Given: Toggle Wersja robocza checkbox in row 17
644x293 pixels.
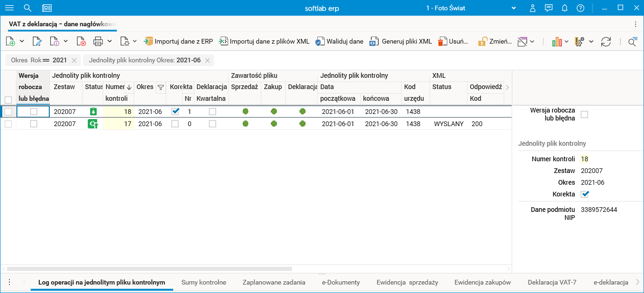Looking at the screenshot, I should [x=33, y=124].
